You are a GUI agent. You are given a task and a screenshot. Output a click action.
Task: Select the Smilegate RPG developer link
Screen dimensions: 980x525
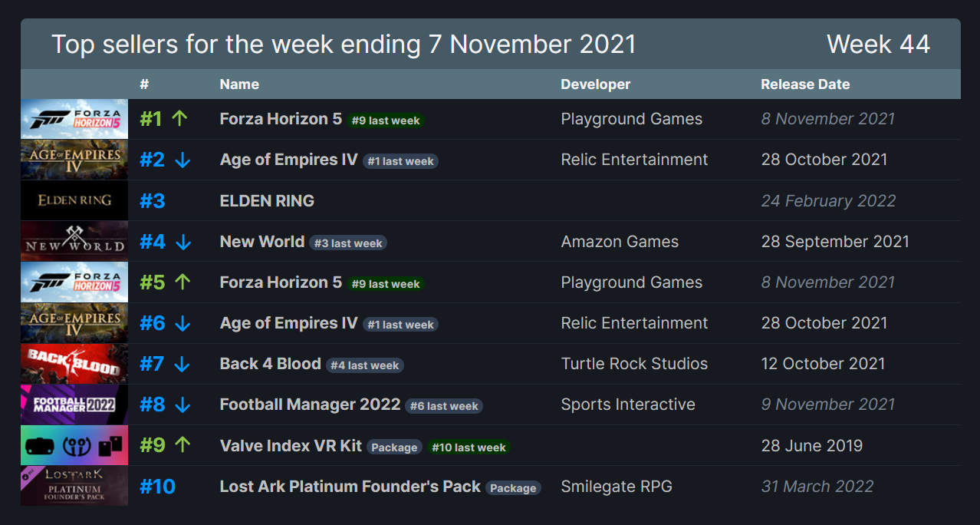tap(617, 486)
